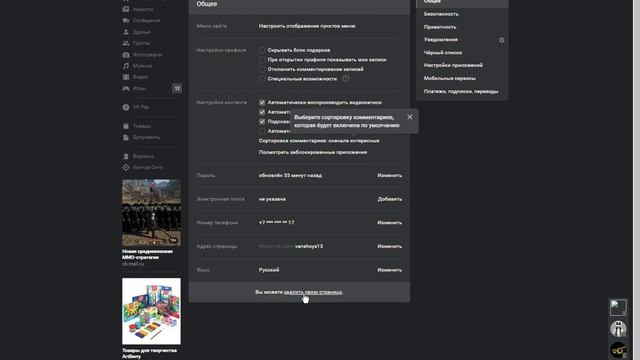Screen dimensions: 640x360
Task: Click the Русский language value
Action: pos(269,270)
